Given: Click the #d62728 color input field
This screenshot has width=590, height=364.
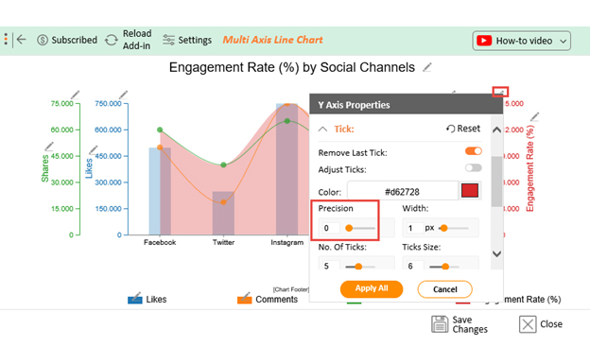Looking at the screenshot, I should [x=402, y=192].
